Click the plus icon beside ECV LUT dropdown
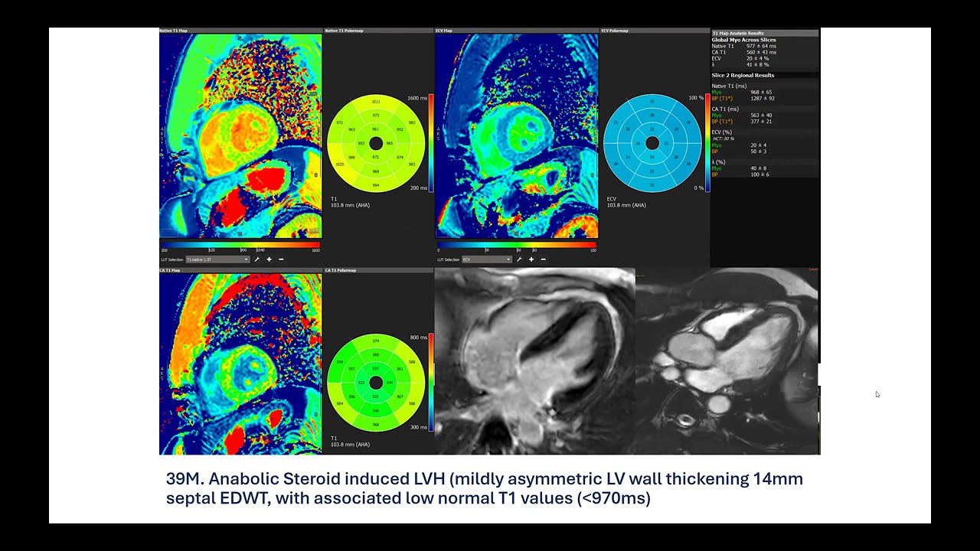 531,259
